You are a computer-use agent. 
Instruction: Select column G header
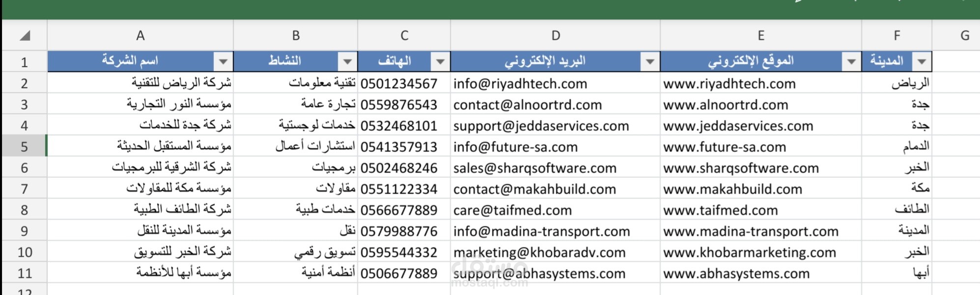pos(964,35)
